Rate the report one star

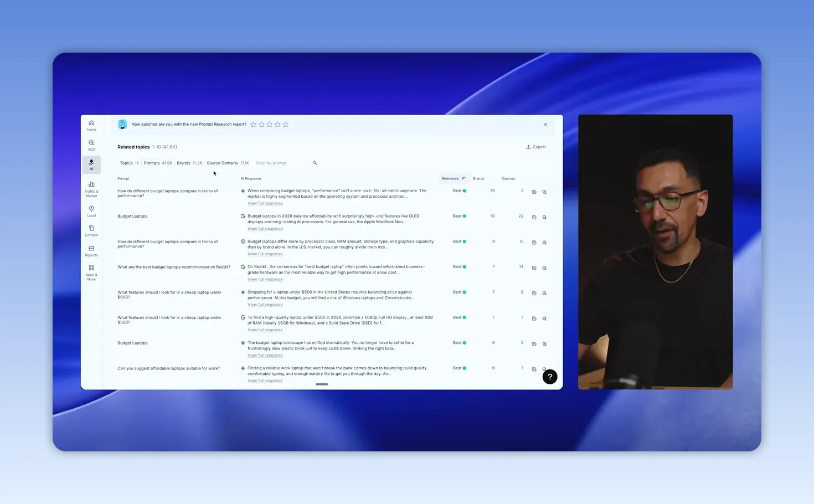(x=254, y=125)
